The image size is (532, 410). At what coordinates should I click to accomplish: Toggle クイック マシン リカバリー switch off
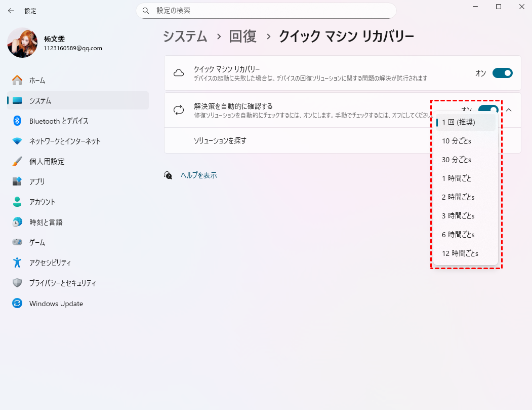tap(503, 73)
